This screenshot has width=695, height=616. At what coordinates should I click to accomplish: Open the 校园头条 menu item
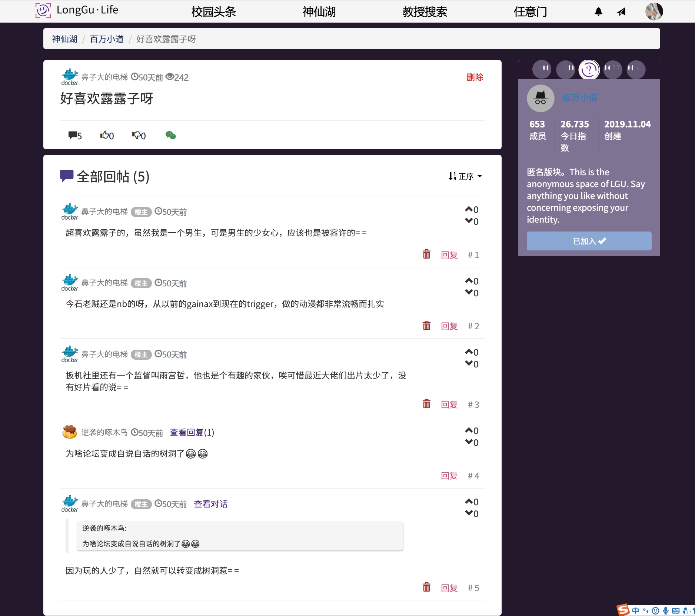[213, 12]
